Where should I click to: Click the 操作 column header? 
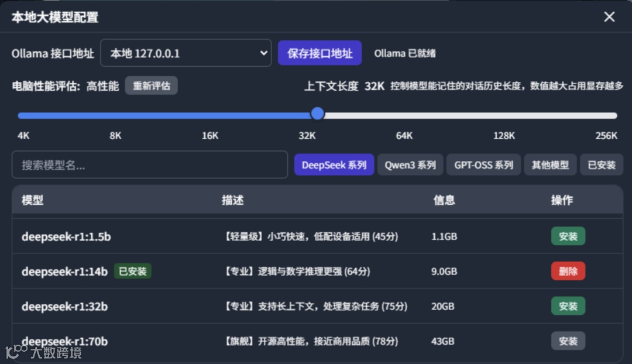click(561, 200)
